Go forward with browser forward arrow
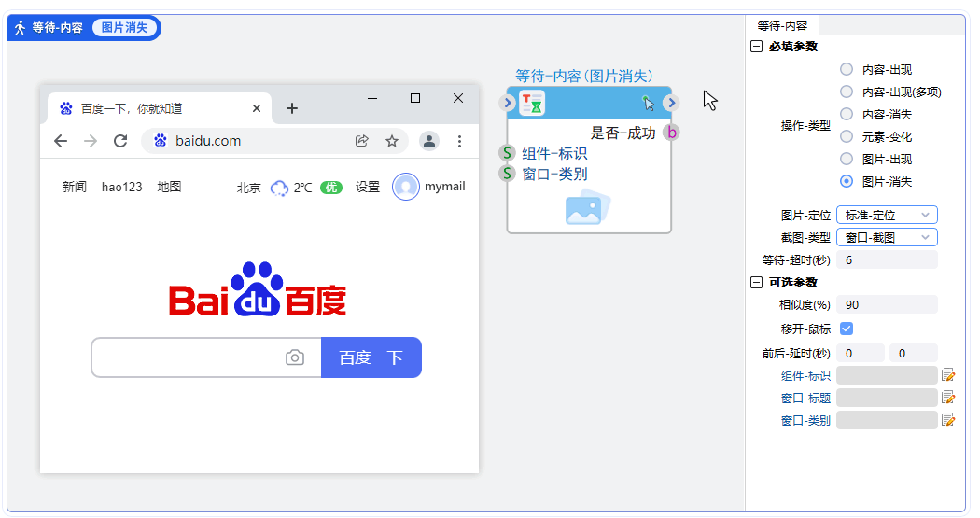This screenshot has height=518, width=980. click(x=91, y=141)
